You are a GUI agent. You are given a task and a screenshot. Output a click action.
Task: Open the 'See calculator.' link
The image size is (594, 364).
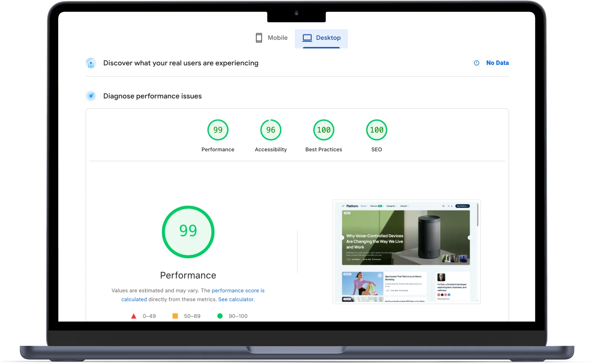236,299
